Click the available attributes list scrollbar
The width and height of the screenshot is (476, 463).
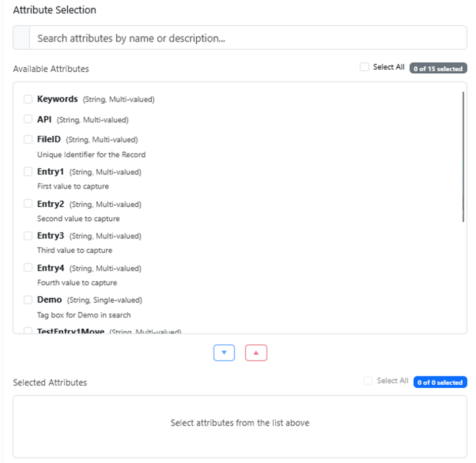[463, 157]
